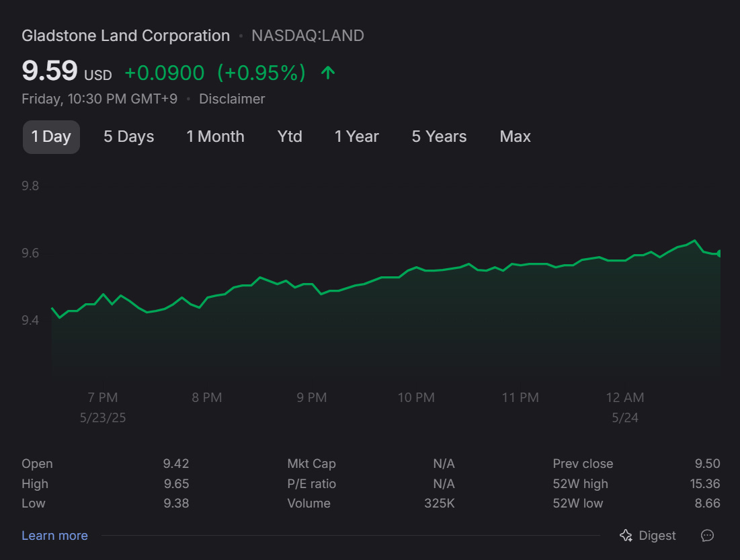Click the 10 PM axis label

pyautogui.click(x=416, y=397)
